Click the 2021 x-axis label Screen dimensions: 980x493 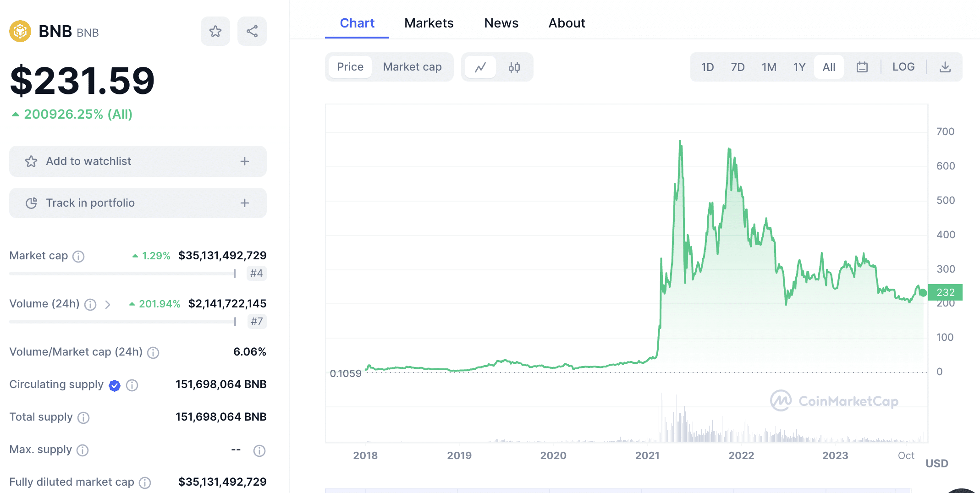647,455
